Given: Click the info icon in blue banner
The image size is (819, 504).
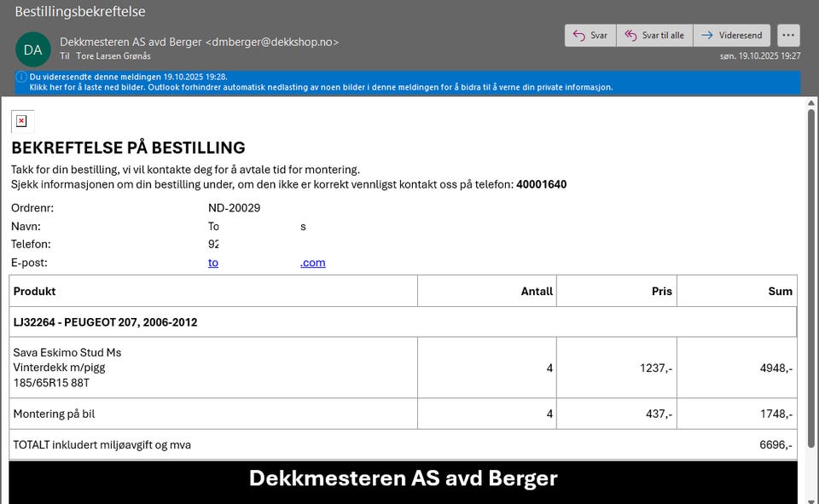Looking at the screenshot, I should 21,77.
